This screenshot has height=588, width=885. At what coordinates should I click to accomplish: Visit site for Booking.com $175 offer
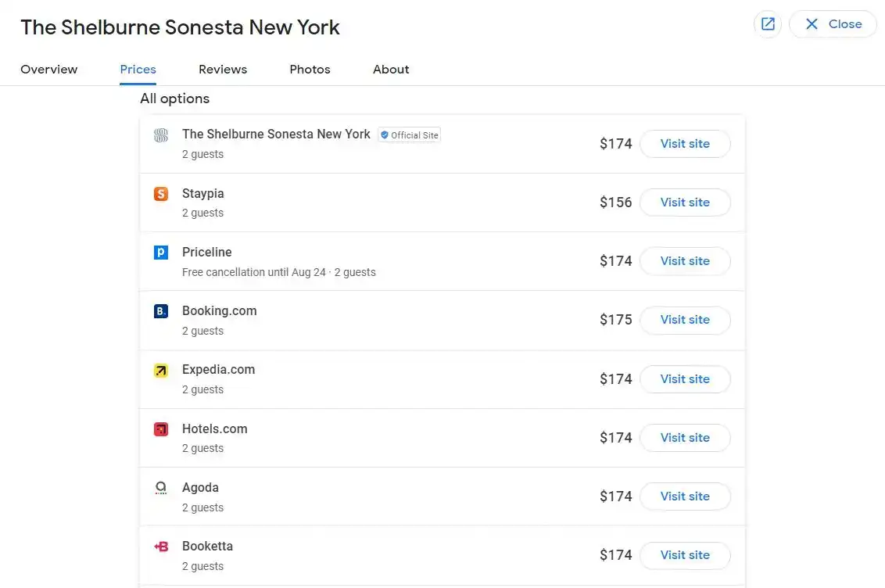pyautogui.click(x=685, y=320)
